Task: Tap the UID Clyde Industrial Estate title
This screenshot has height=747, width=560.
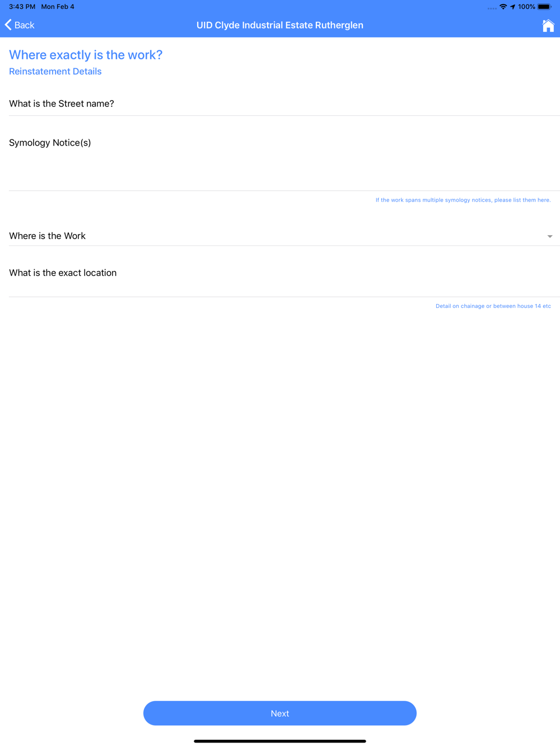Action: click(x=280, y=25)
